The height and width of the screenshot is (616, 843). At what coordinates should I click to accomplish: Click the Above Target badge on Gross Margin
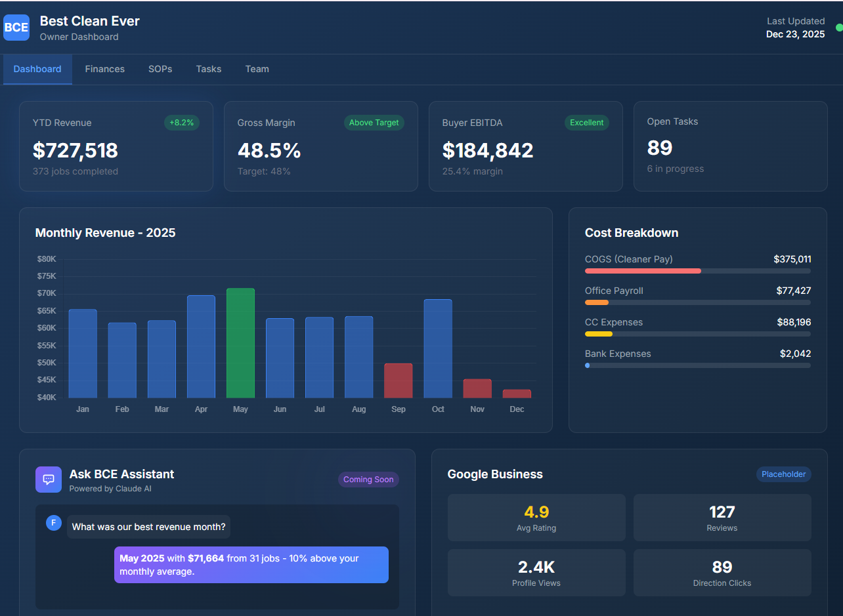click(x=374, y=123)
